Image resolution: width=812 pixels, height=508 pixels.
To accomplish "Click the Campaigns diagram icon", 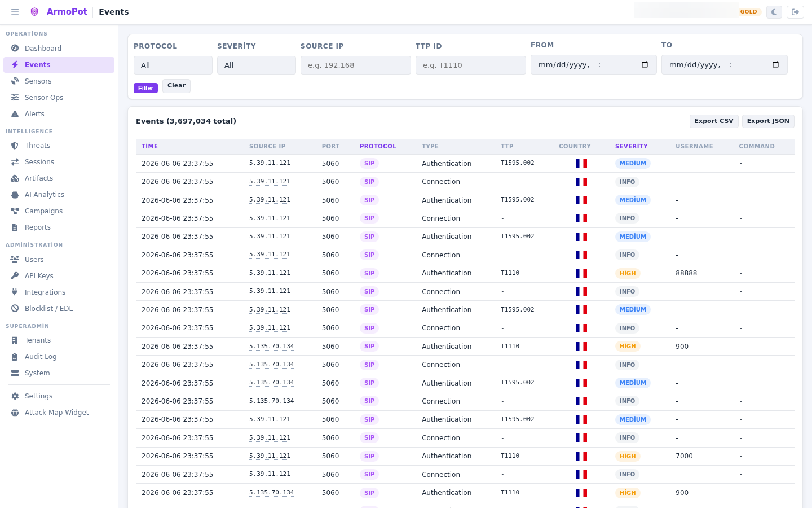I will click(15, 211).
